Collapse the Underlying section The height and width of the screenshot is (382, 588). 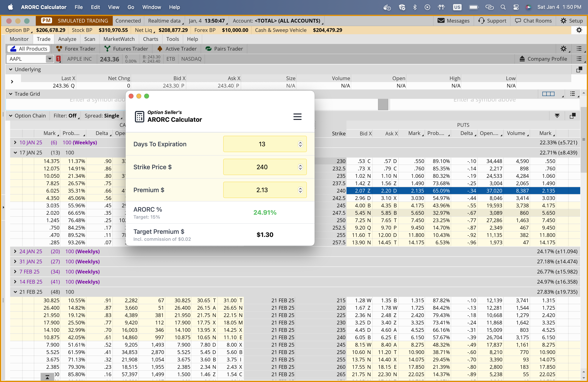click(11, 69)
